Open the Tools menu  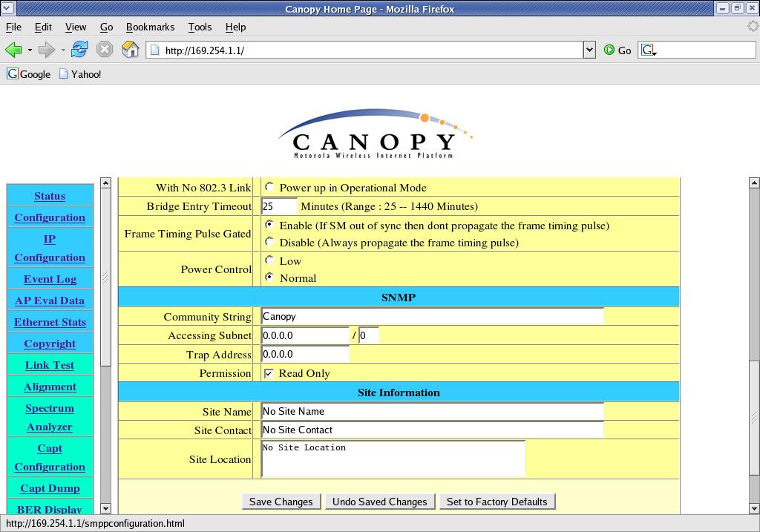200,27
